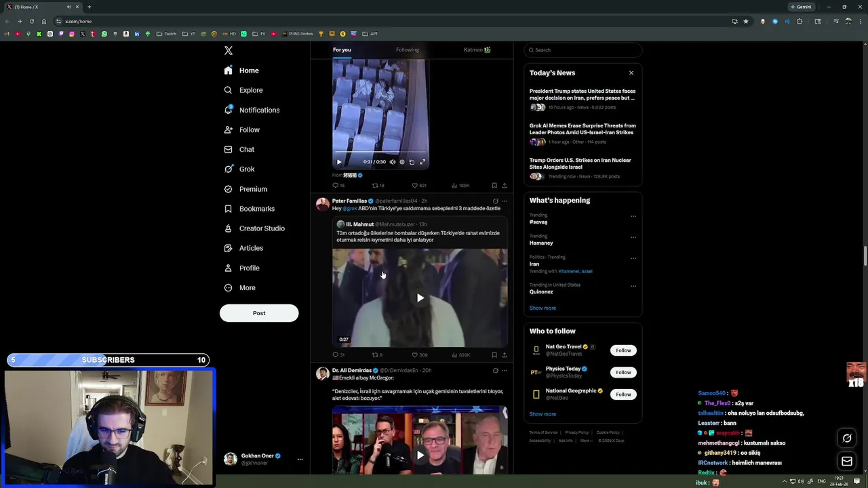This screenshot has height=488, width=868.
Task: Open picture-in-picture on the top video
Action: (412, 162)
